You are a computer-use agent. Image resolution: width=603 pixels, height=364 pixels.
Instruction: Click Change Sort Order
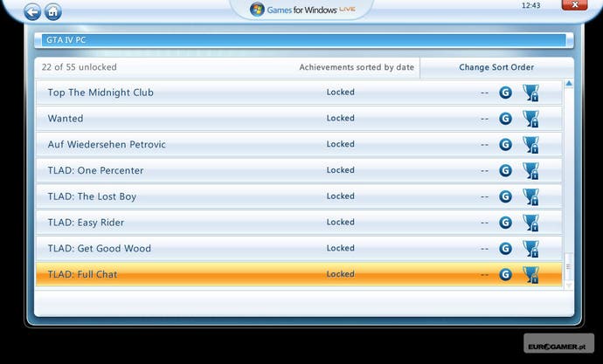tap(496, 67)
